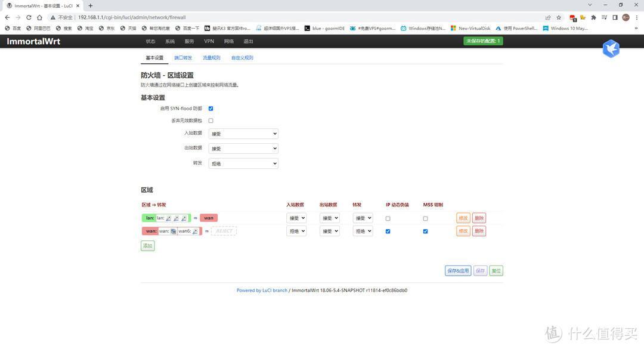Delete the lan zone with 删除

[x=479, y=218]
